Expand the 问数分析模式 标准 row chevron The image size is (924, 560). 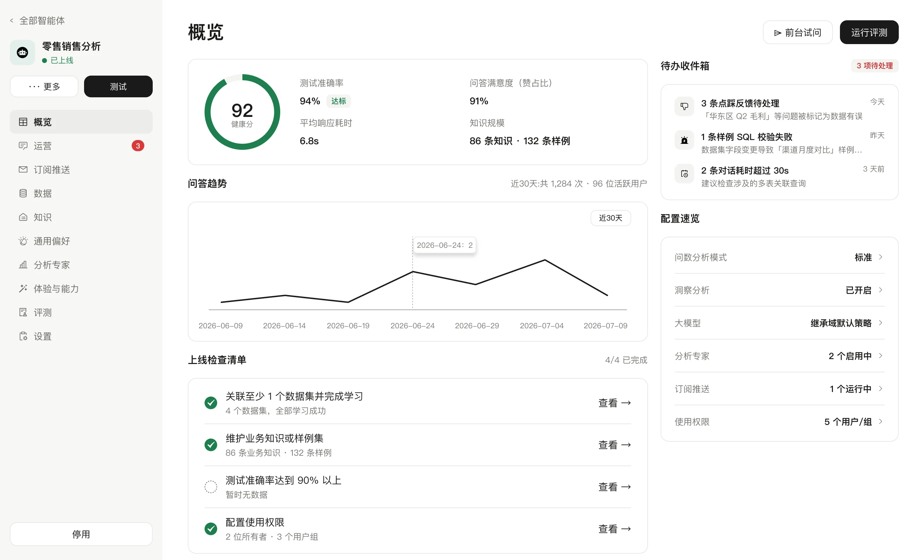[881, 257]
